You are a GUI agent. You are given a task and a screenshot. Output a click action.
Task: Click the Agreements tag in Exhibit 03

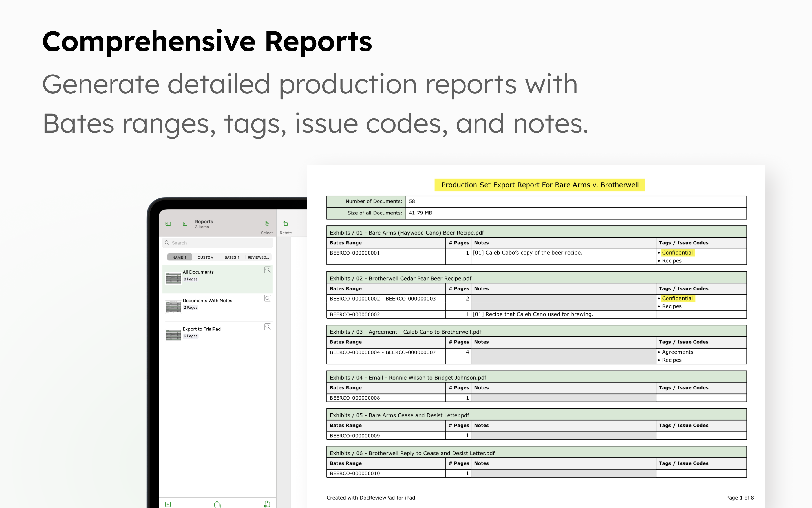[x=677, y=352]
